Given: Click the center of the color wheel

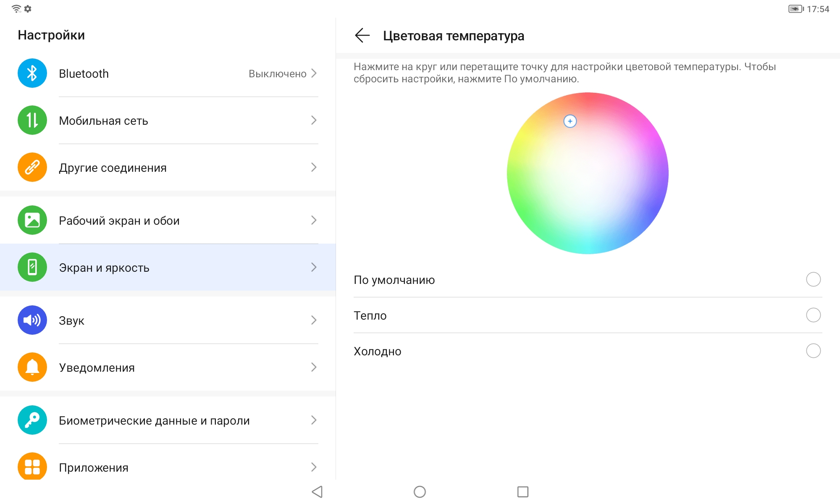Looking at the screenshot, I should coord(588,173).
